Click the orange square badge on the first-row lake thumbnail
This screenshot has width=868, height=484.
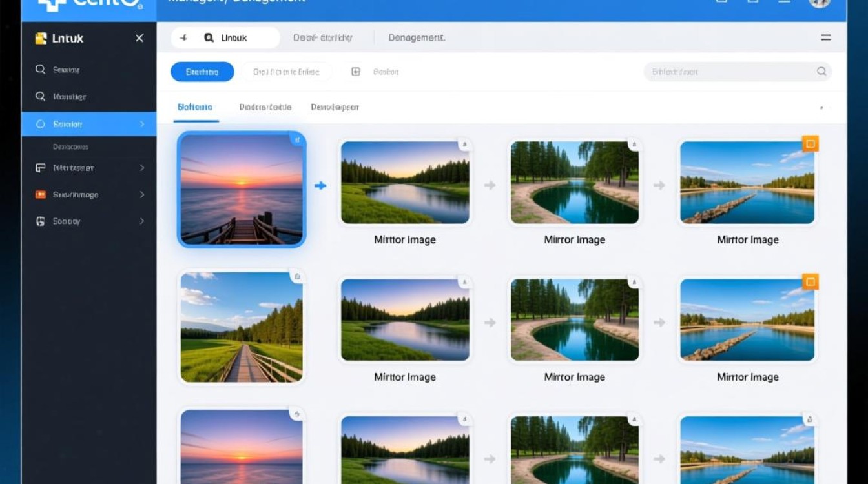(811, 143)
